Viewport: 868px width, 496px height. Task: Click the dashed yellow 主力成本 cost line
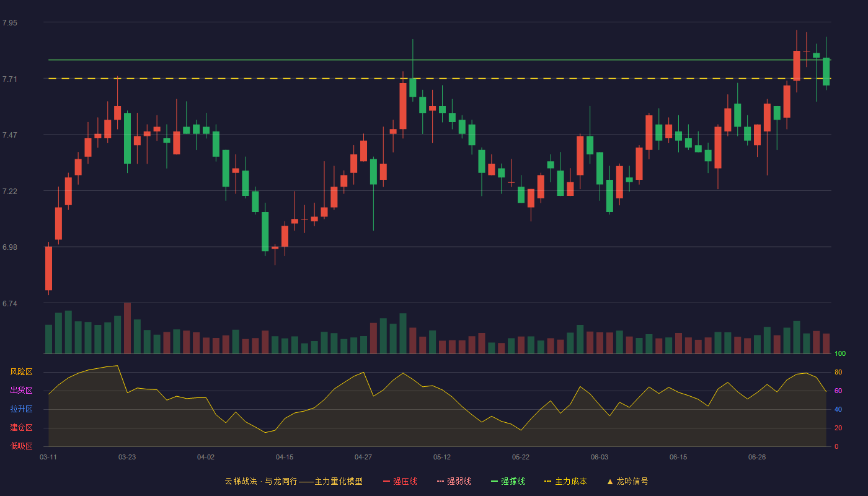tap(440, 78)
